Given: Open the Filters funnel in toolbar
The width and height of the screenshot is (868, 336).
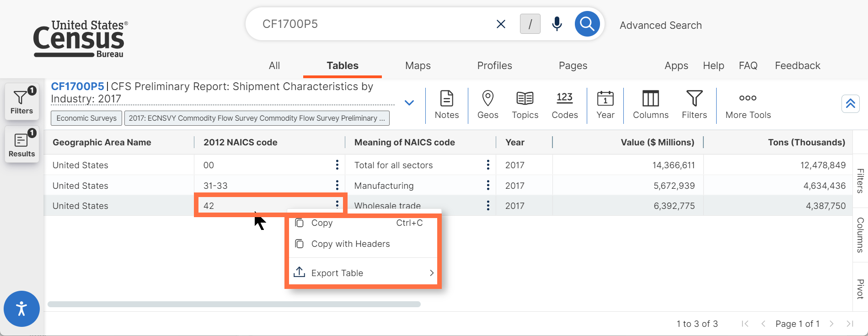Looking at the screenshot, I should 694,105.
